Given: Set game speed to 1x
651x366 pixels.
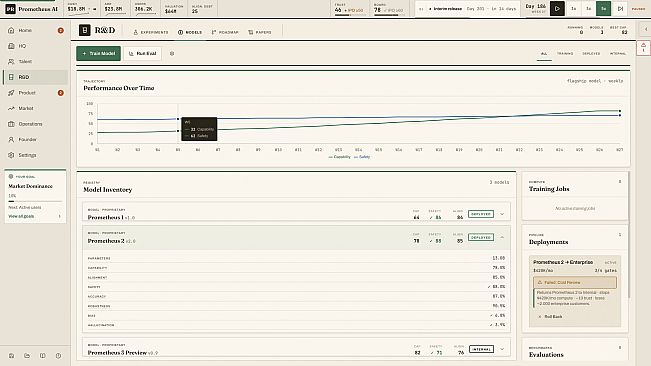Looking at the screenshot, I should 574,9.
